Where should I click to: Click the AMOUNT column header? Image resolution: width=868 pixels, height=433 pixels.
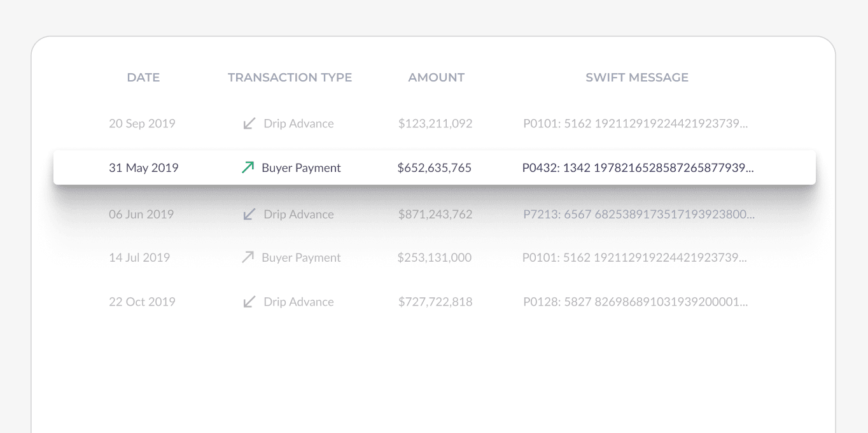tap(436, 78)
